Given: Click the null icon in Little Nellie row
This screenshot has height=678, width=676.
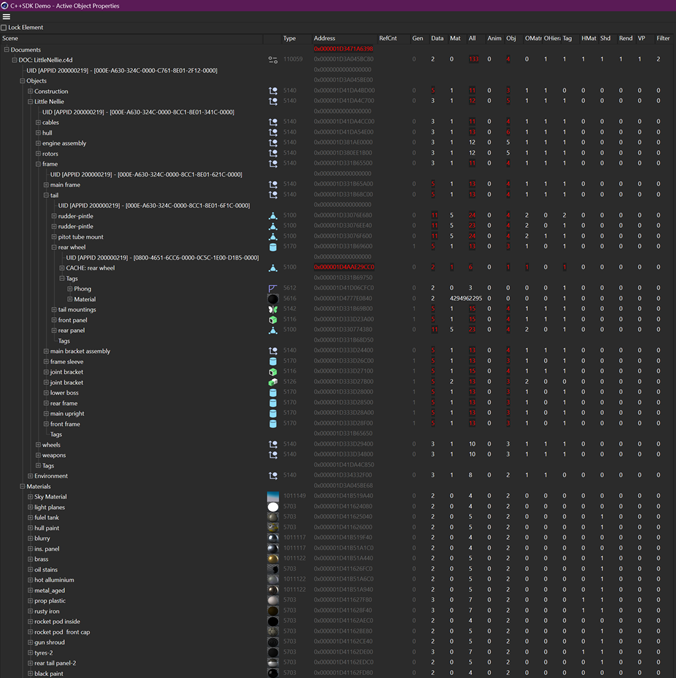Looking at the screenshot, I should click(x=273, y=101).
